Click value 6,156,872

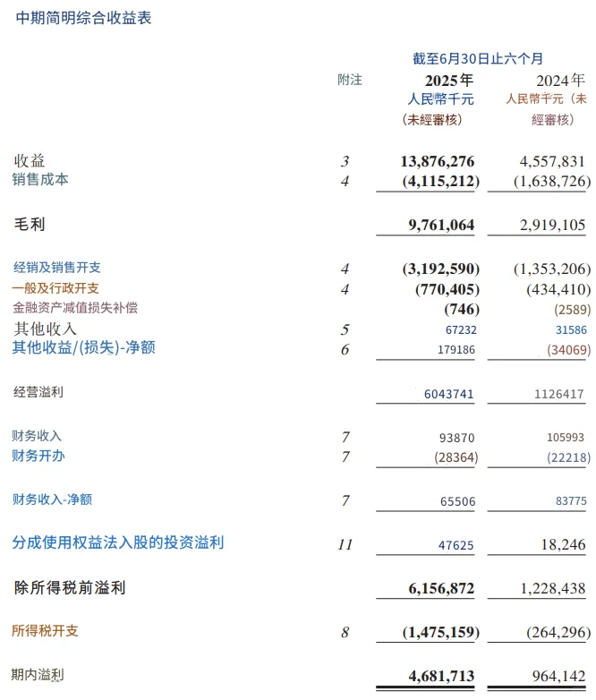[x=441, y=588]
